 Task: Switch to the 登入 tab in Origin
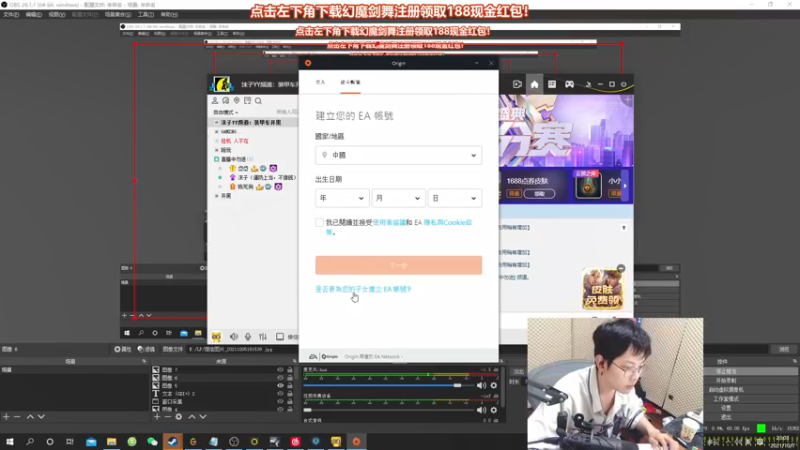tap(320, 82)
